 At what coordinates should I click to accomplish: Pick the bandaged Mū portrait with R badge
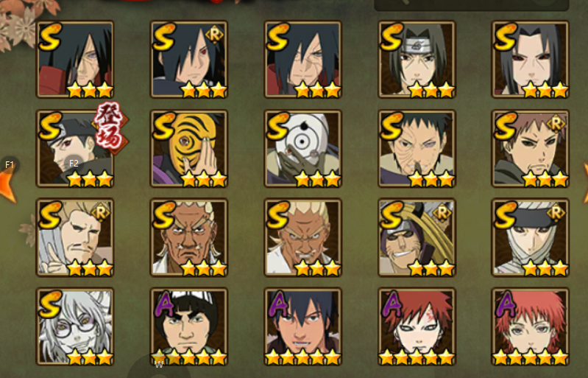531,237
